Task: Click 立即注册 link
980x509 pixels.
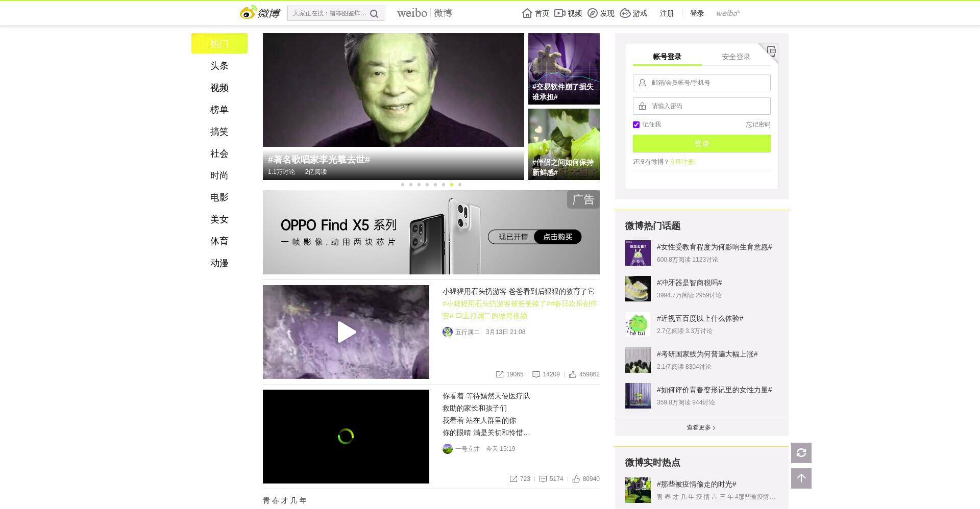Action: click(x=682, y=162)
